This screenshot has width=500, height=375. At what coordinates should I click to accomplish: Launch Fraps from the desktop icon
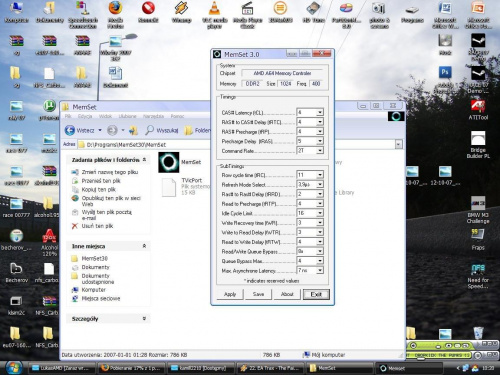pyautogui.click(x=478, y=239)
